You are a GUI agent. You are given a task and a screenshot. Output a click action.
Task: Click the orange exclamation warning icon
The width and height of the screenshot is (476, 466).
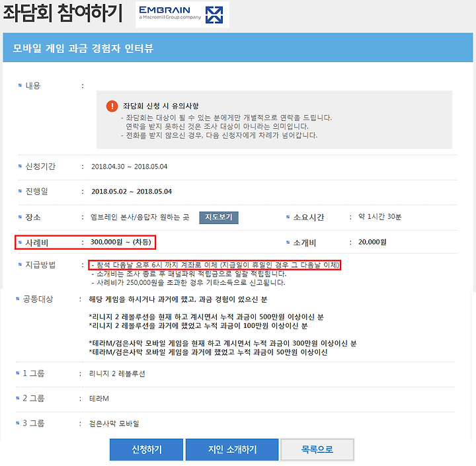click(x=112, y=106)
